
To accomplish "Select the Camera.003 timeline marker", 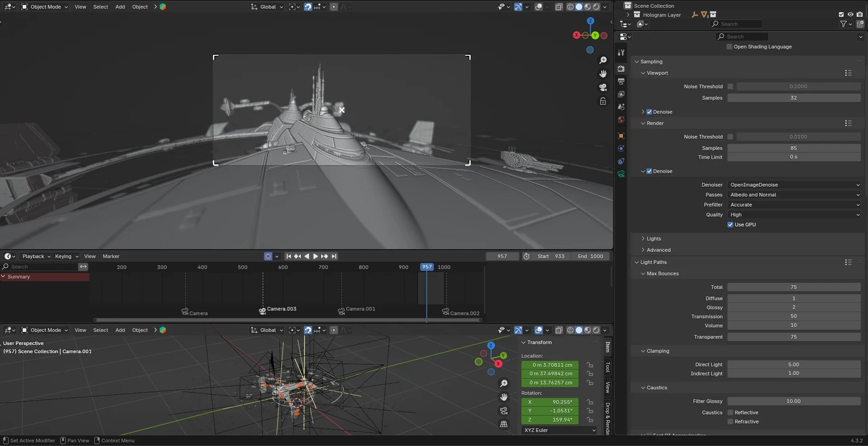I will [263, 311].
